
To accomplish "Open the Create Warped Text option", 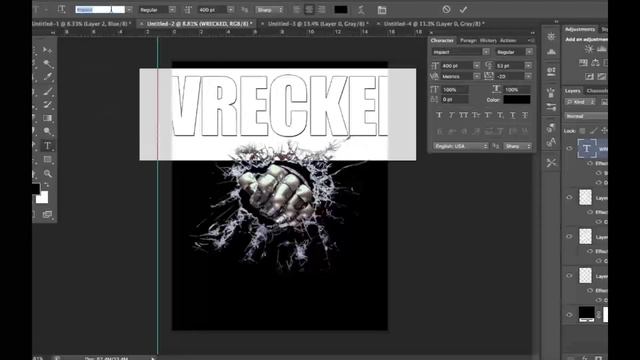I will click(361, 10).
